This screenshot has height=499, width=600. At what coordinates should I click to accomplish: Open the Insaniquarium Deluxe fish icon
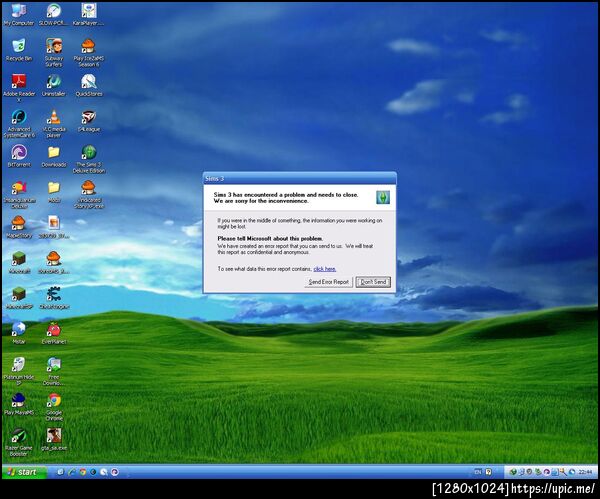tap(18, 194)
